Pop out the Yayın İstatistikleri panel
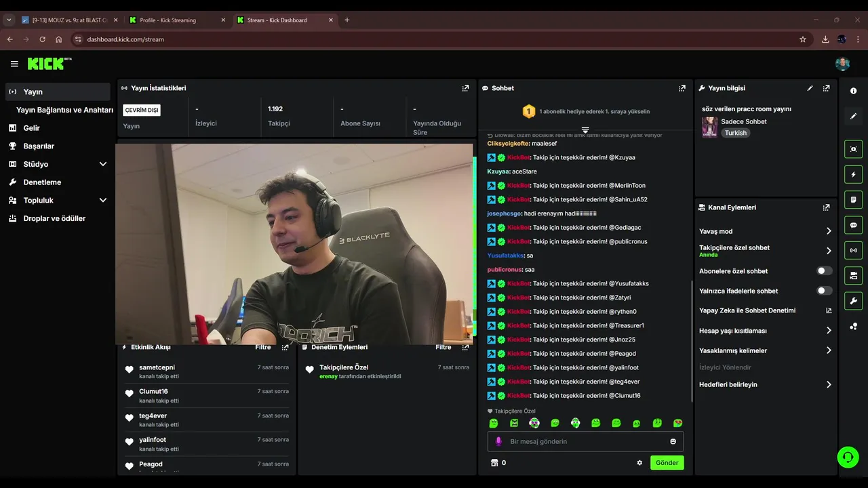The height and width of the screenshot is (488, 868). 465,88
